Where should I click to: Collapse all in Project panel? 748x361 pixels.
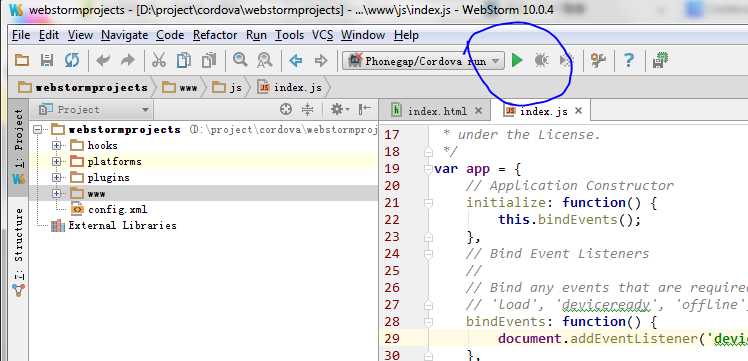[x=308, y=110]
